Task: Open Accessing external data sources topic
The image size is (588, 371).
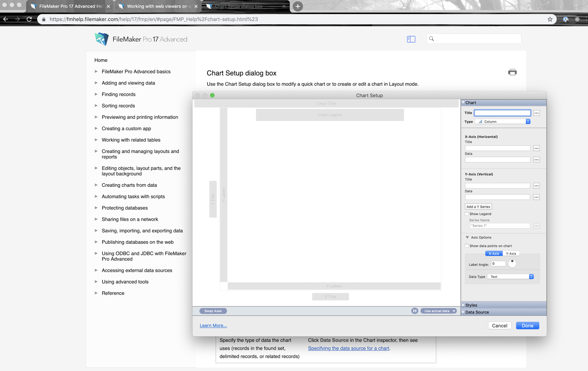Action: 137,270
